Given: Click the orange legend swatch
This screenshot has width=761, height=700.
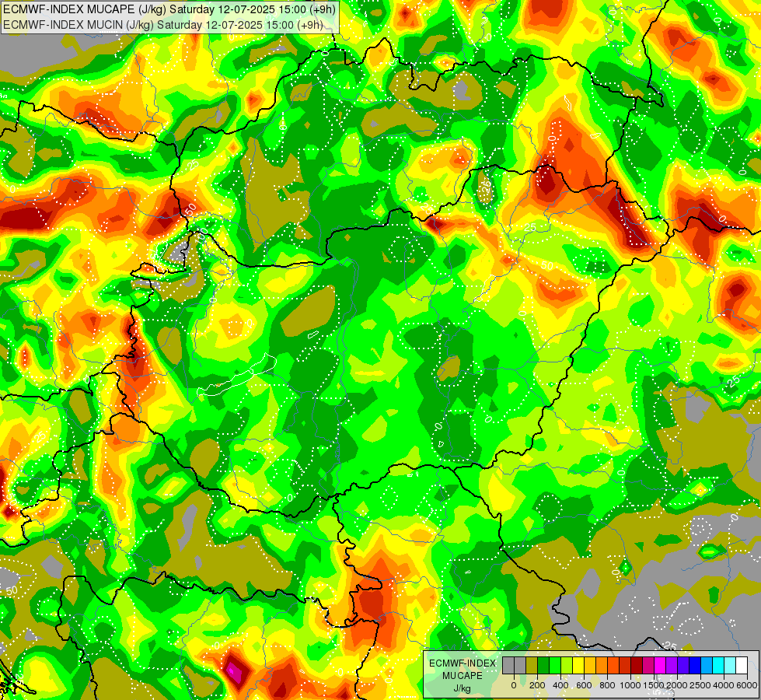Looking at the screenshot, I should pyautogui.click(x=602, y=666).
